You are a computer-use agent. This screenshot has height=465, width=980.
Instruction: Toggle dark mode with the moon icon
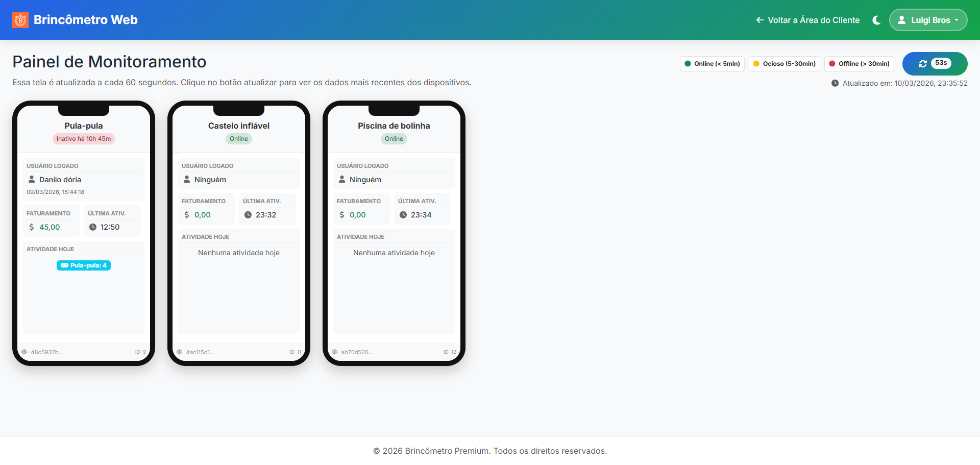(x=876, y=20)
